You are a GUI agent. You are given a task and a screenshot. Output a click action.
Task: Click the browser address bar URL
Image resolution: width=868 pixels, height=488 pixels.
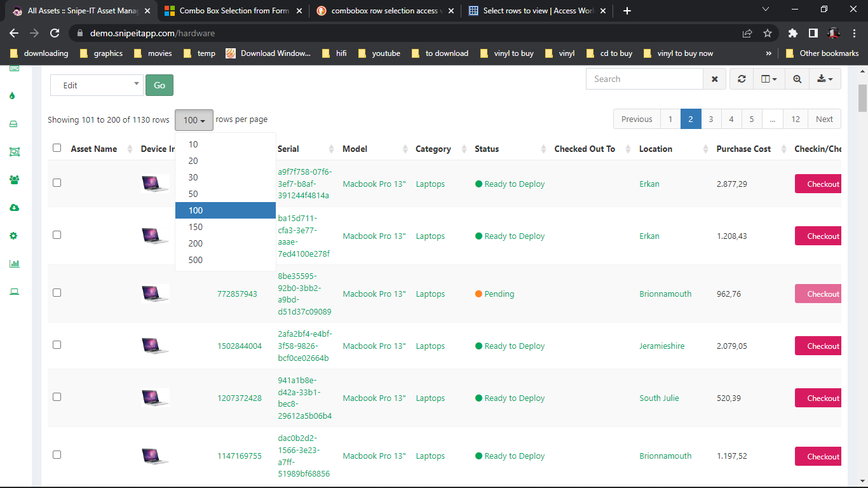click(x=153, y=33)
